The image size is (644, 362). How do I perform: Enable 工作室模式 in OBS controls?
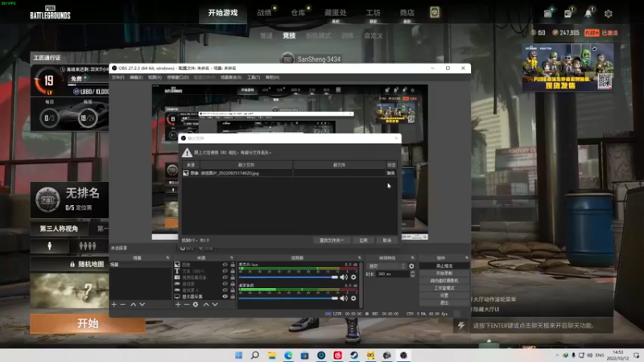click(444, 288)
